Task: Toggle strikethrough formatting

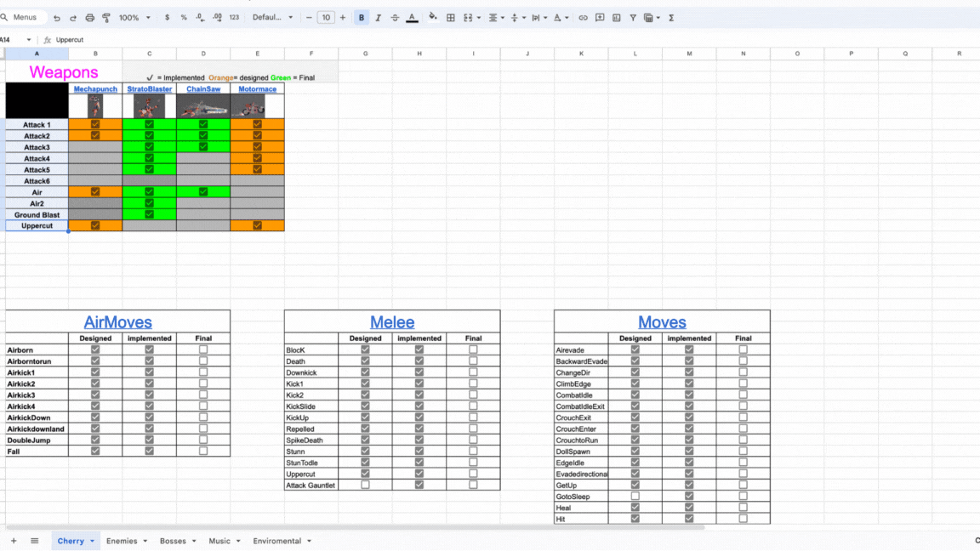Action: 395,18
